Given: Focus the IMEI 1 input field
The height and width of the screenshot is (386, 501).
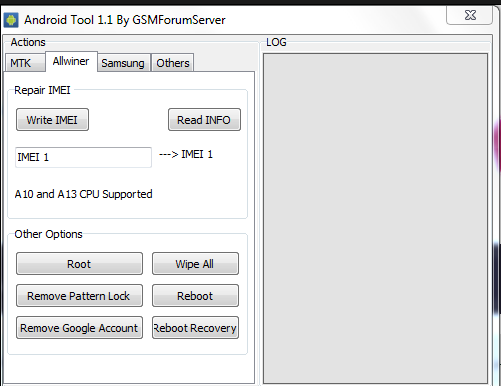Looking at the screenshot, I should pyautogui.click(x=83, y=157).
